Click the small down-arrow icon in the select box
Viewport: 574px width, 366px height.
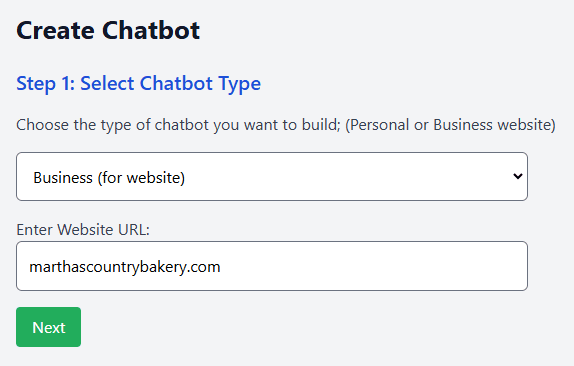[518, 176]
